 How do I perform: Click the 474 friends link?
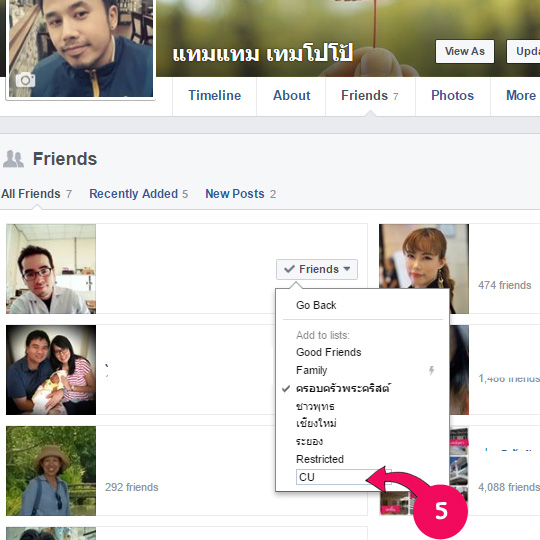[x=505, y=285]
